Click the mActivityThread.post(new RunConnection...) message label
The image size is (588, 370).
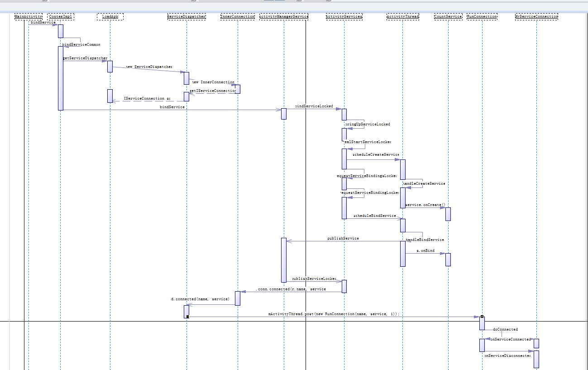coord(334,314)
